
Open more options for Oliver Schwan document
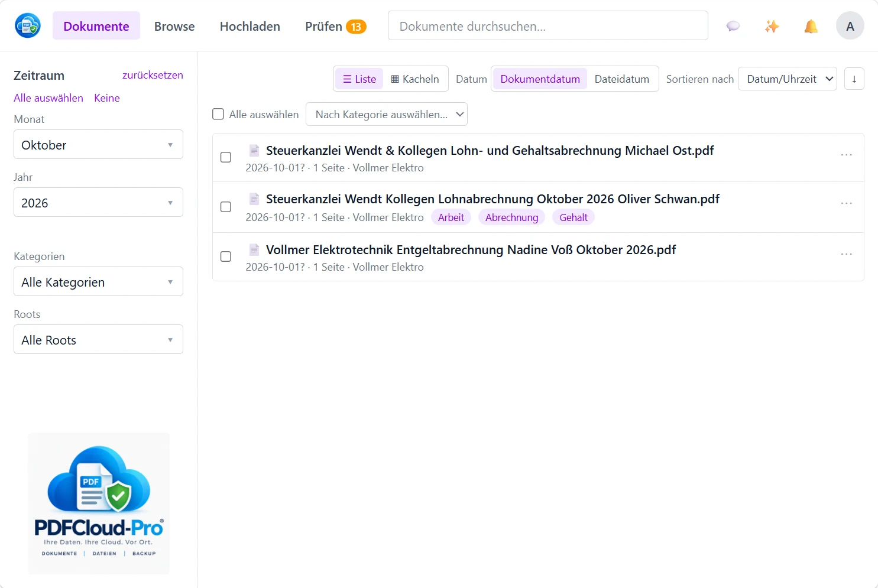847,203
